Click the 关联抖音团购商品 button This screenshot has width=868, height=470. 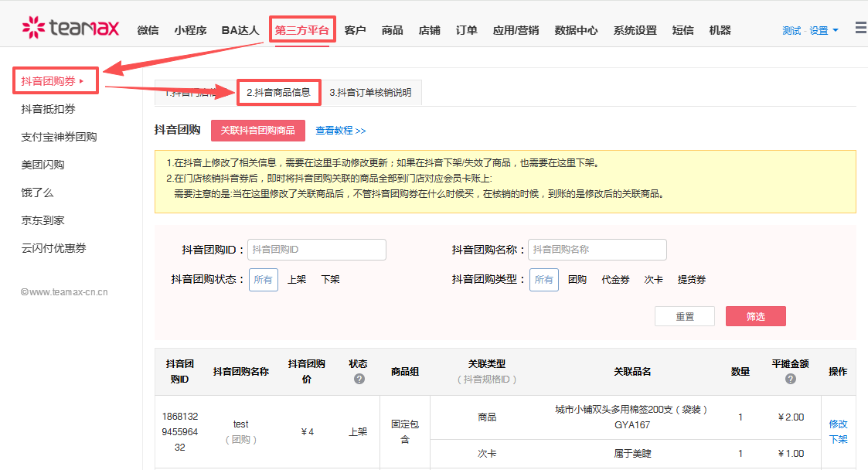coord(258,130)
